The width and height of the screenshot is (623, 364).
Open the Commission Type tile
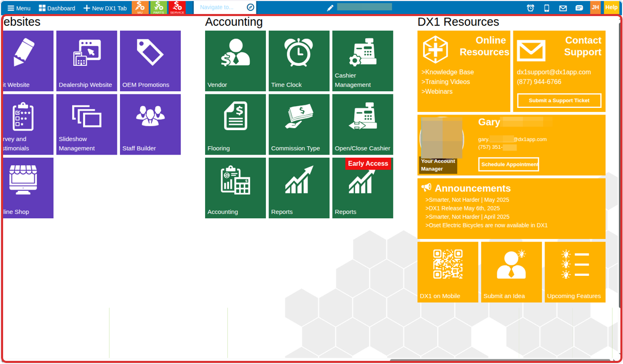coord(299,124)
